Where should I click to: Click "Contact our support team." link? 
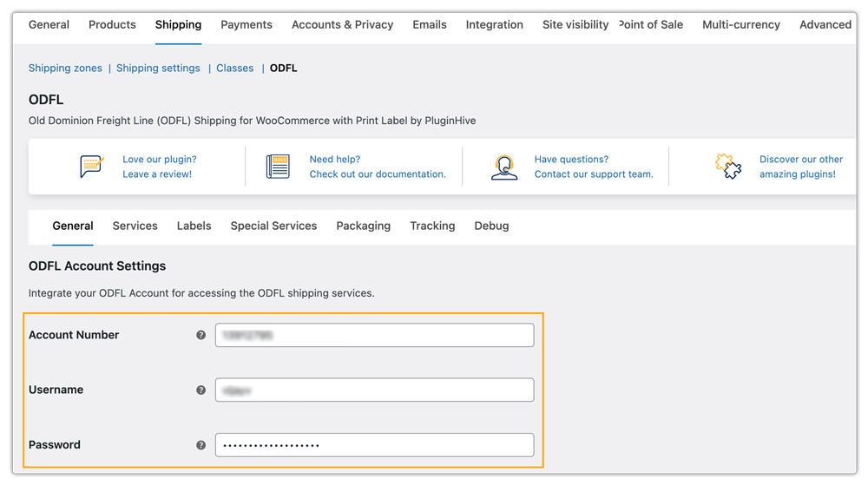click(594, 174)
